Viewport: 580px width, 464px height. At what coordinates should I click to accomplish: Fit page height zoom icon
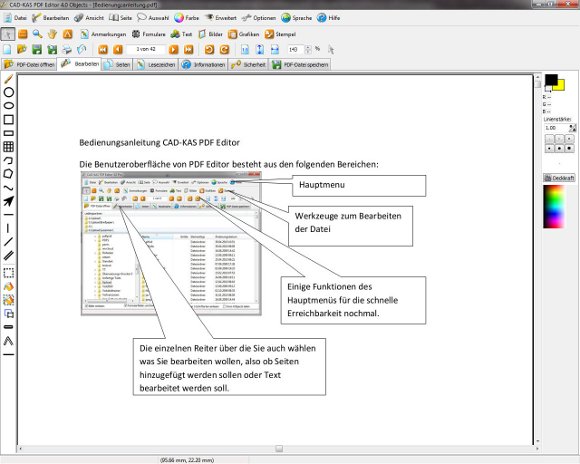point(260,49)
